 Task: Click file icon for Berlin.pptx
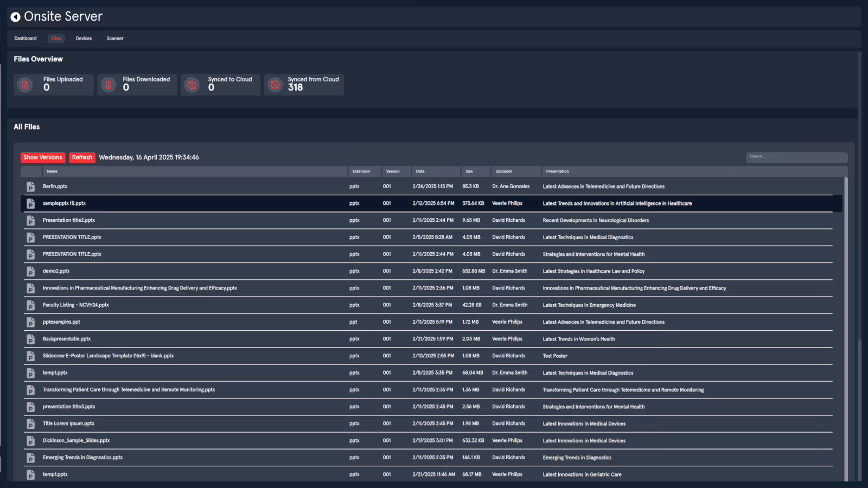pos(31,187)
